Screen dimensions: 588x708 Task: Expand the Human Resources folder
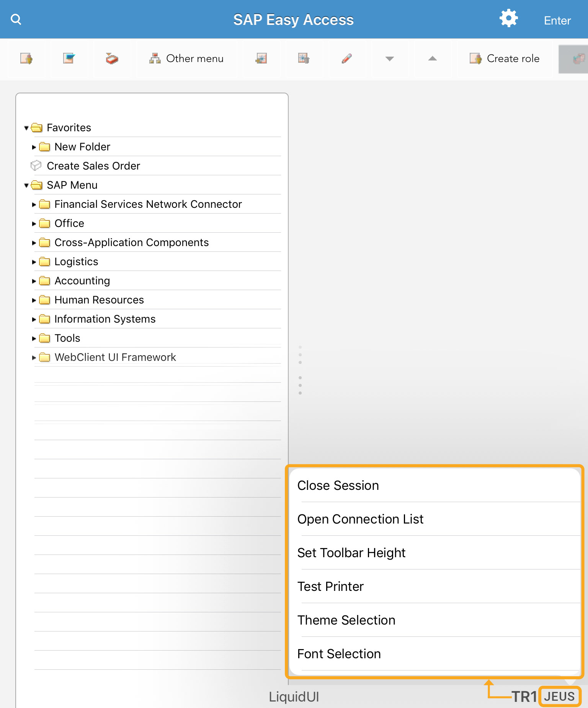coord(34,300)
